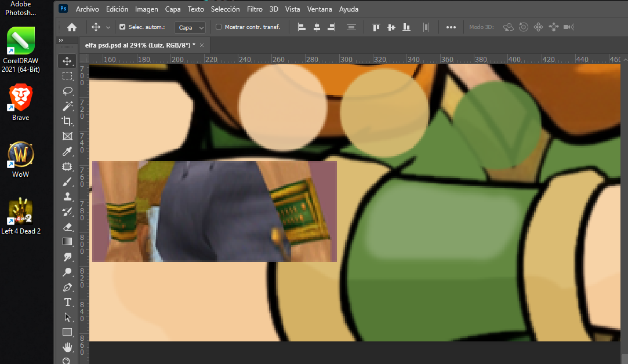Viewport: 628px width, 364px height.
Task: Toggle the Selec. autom. checkbox
Action: tap(122, 27)
